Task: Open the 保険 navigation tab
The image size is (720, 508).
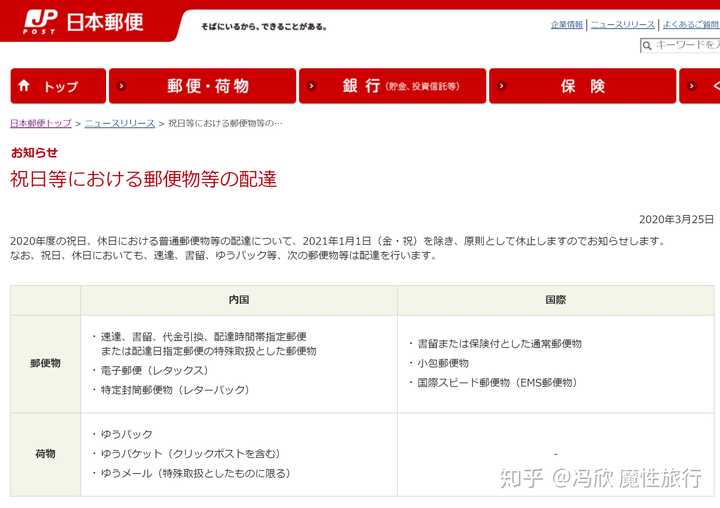Action: [583, 86]
